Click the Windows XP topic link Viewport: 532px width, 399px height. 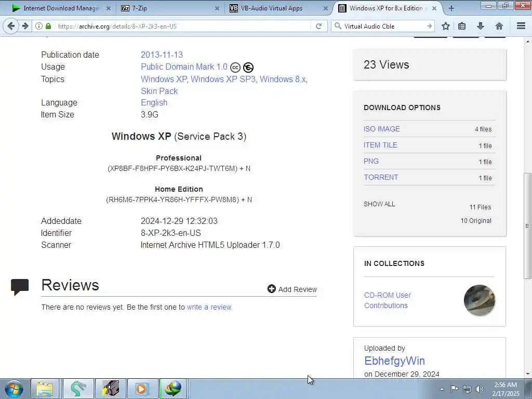point(164,79)
